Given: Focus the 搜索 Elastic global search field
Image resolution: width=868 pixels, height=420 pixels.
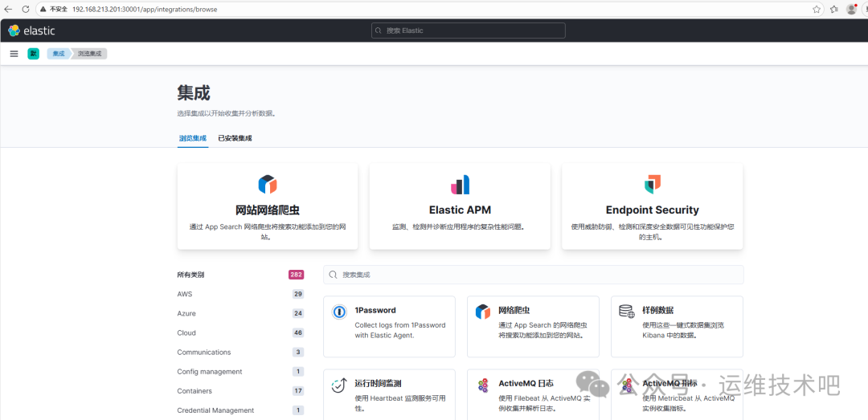Looking at the screenshot, I should (x=469, y=31).
